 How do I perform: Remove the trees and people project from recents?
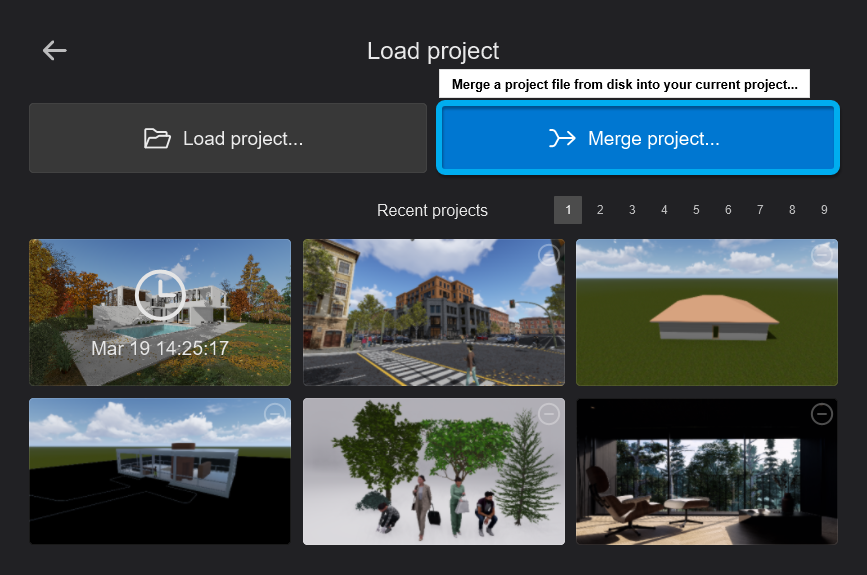click(548, 414)
